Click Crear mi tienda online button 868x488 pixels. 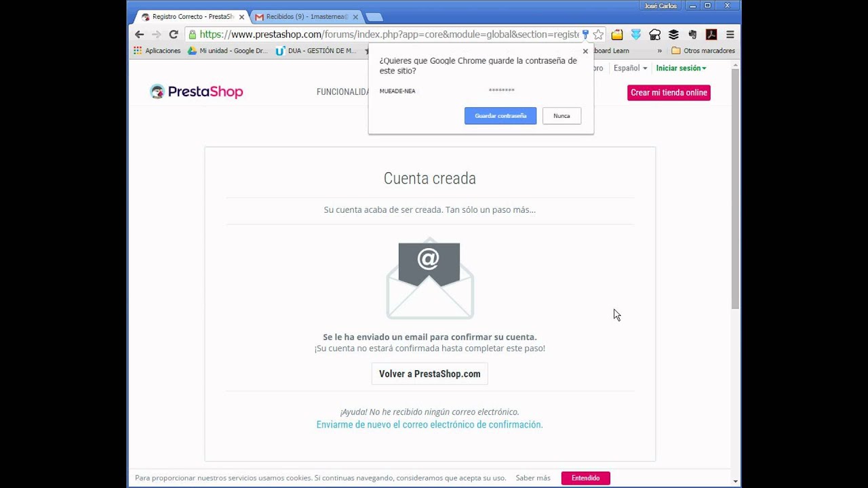click(x=669, y=93)
